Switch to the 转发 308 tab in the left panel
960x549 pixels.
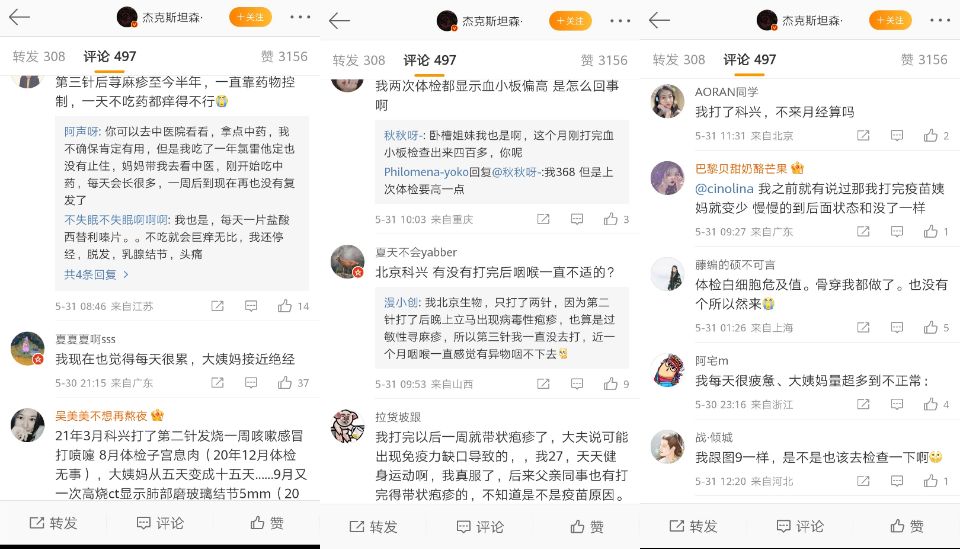[39, 56]
